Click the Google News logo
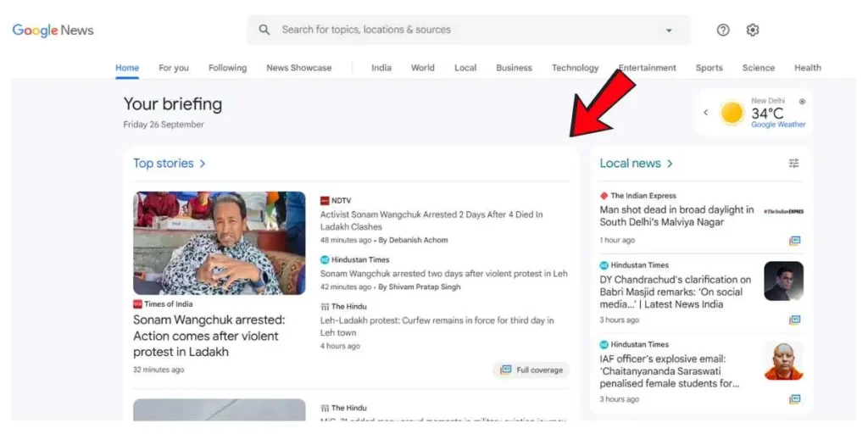The height and width of the screenshot is (434, 868). (53, 31)
